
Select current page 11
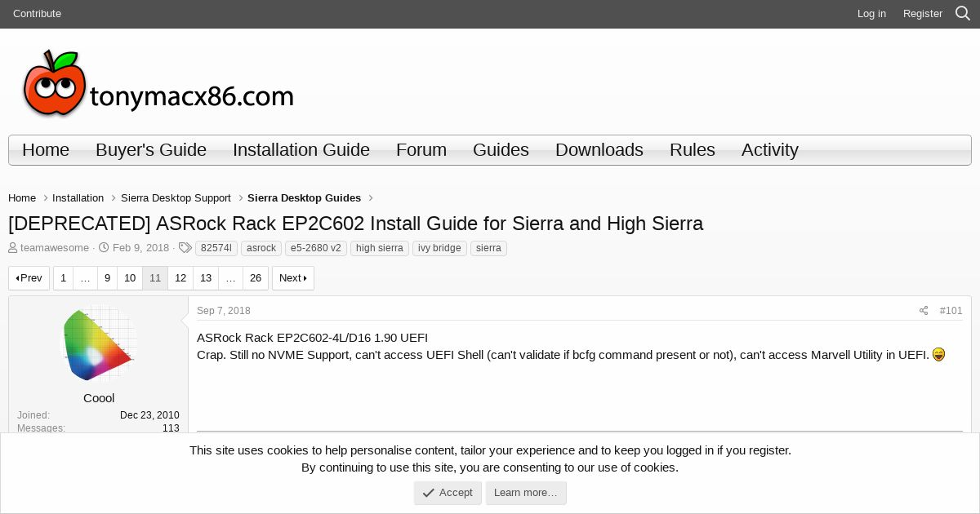coord(155,278)
